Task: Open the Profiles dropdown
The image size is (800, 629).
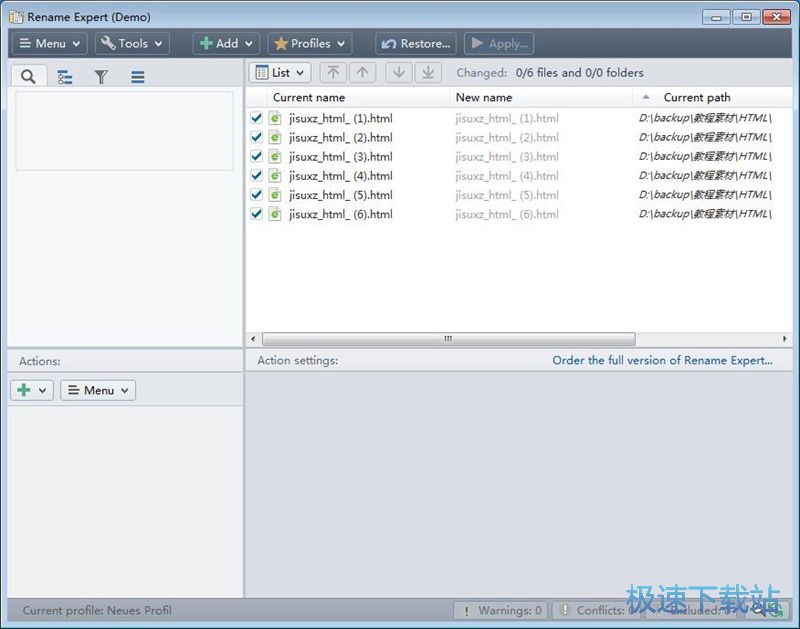Action: click(x=309, y=44)
